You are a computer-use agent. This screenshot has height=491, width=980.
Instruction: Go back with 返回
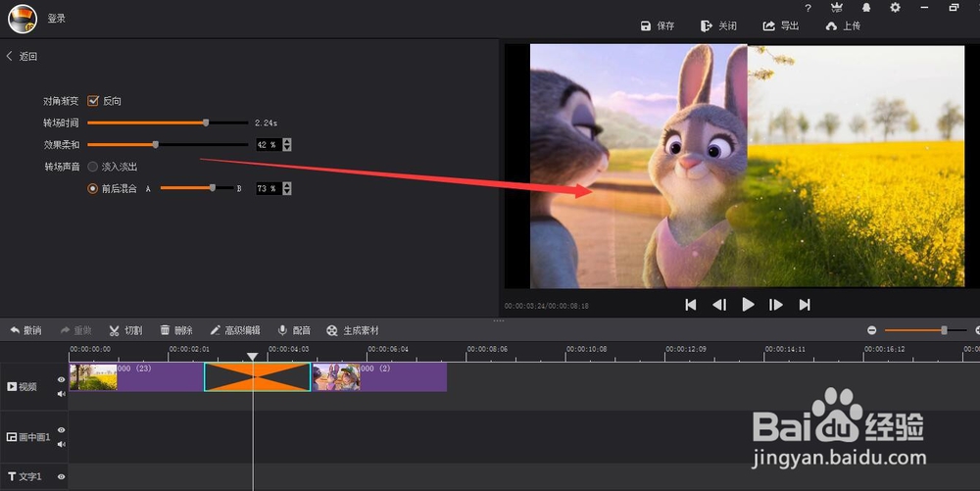click(x=22, y=56)
